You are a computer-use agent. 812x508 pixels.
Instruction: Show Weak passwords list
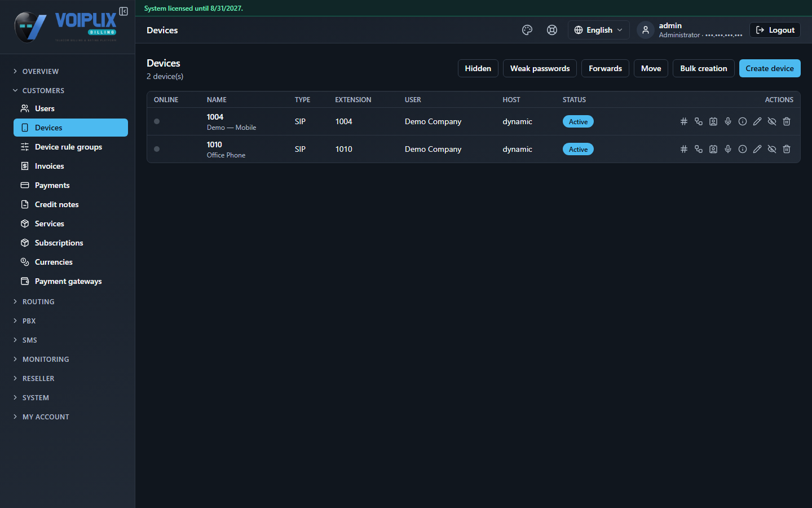tap(540, 68)
